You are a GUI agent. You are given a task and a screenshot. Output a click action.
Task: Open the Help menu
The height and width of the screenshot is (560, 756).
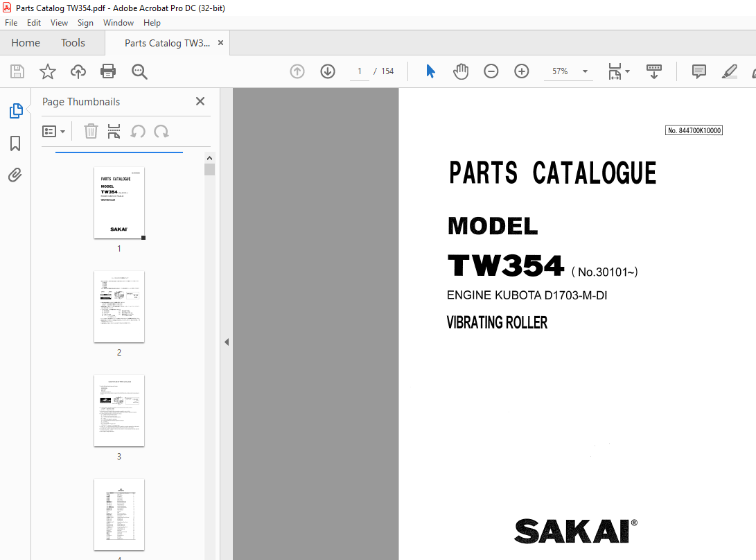[152, 23]
